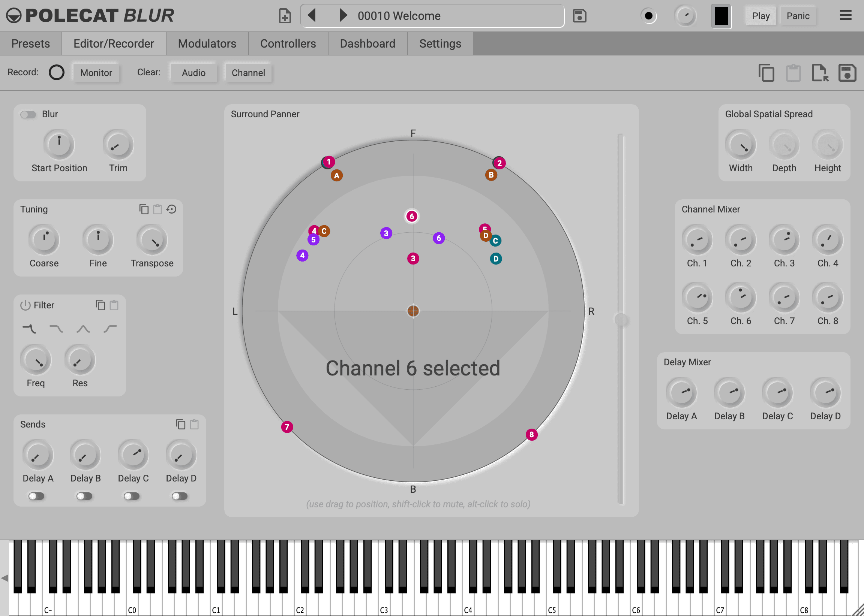Select channel 7 node in Surround Panner
Image resolution: width=864 pixels, height=616 pixels.
point(287,427)
